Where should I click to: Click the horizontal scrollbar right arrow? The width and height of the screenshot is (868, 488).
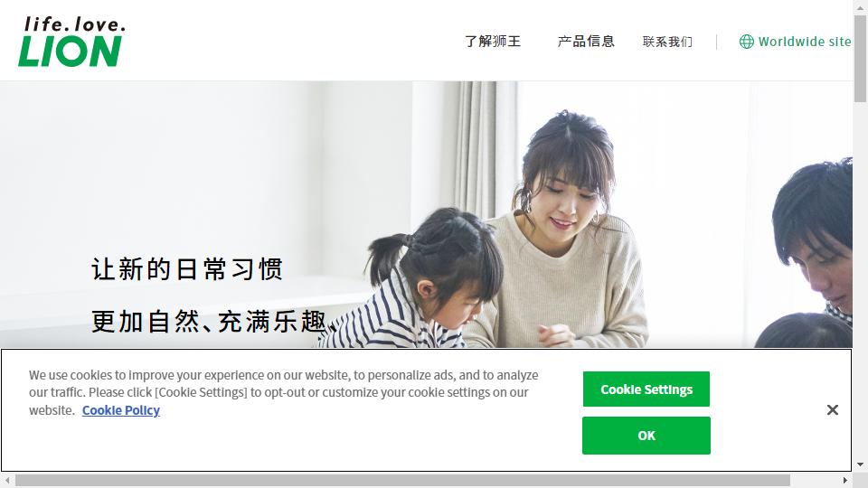(x=845, y=480)
